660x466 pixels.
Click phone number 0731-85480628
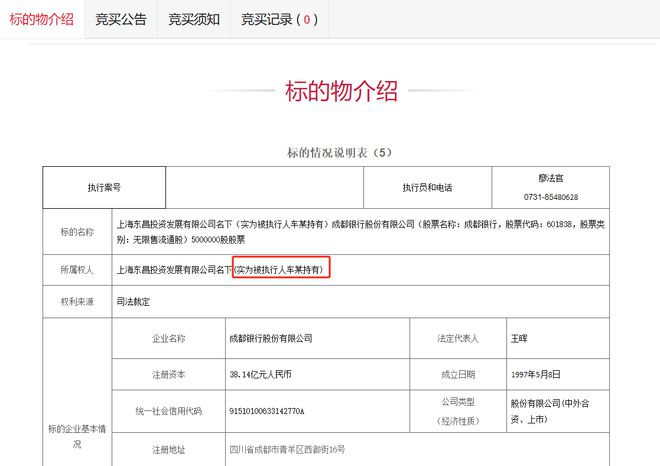click(551, 197)
